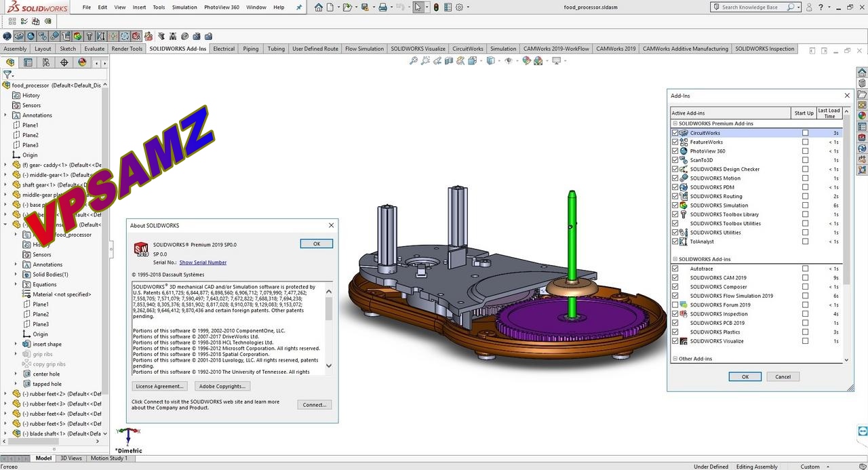The image size is (868, 470).
Task: Uncheck the PhotoView 360 active checkbox
Action: 675,151
